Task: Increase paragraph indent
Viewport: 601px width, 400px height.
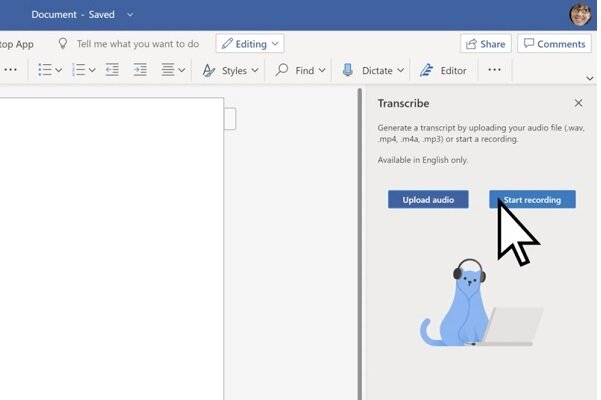Action: (140, 70)
